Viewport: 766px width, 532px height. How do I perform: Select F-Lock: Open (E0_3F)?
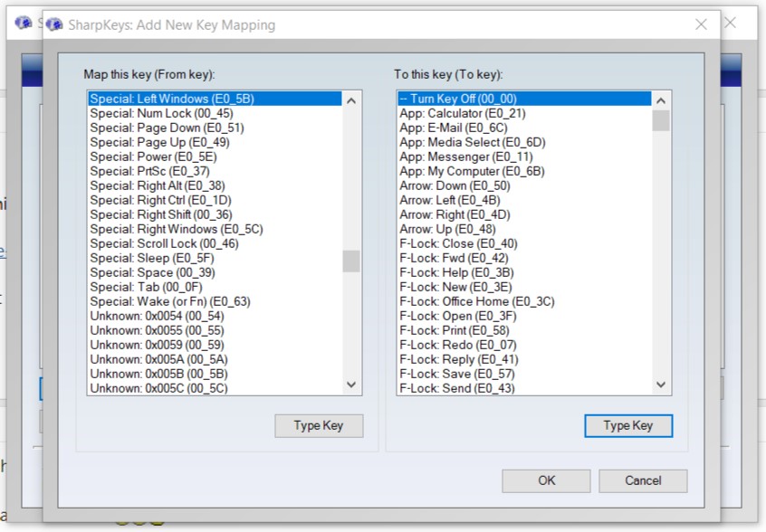click(524, 317)
